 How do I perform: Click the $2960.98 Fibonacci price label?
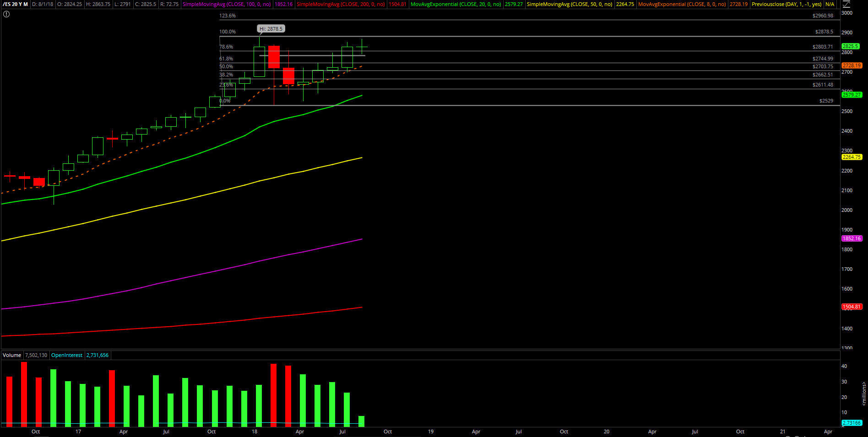click(823, 16)
